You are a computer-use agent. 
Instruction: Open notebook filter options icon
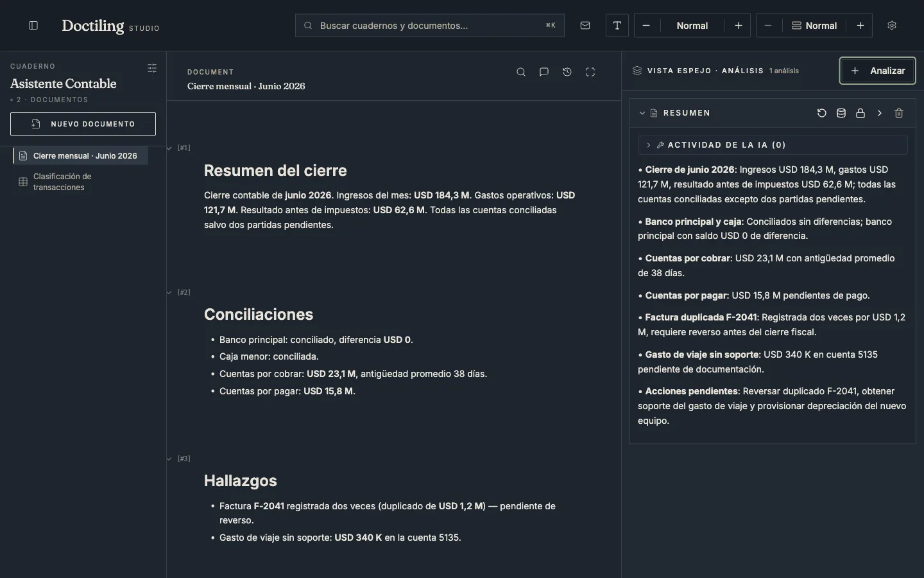152,68
